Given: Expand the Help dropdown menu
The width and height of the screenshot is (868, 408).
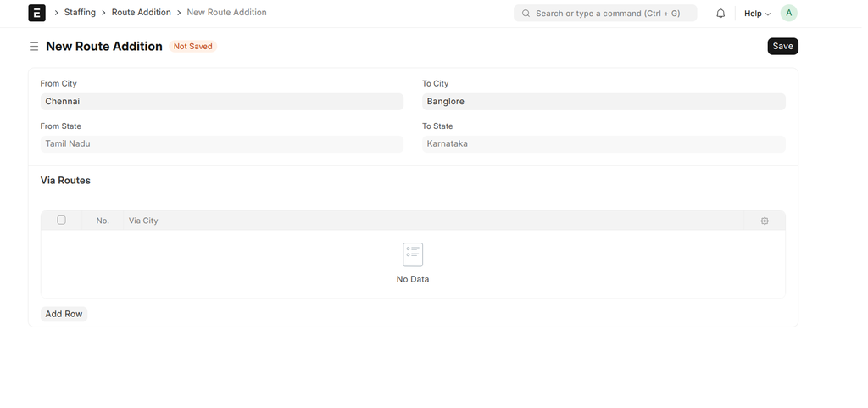Looking at the screenshot, I should pyautogui.click(x=757, y=14).
